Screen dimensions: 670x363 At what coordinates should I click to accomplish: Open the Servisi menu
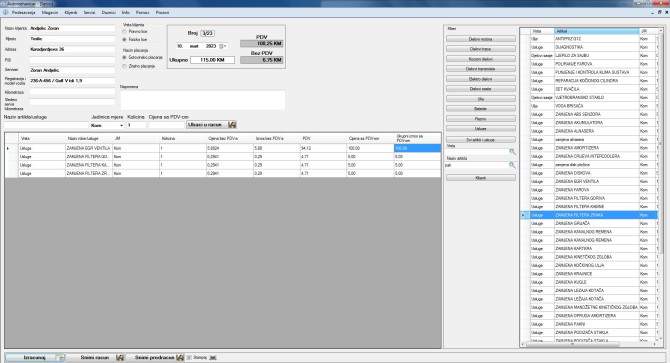[x=89, y=12]
